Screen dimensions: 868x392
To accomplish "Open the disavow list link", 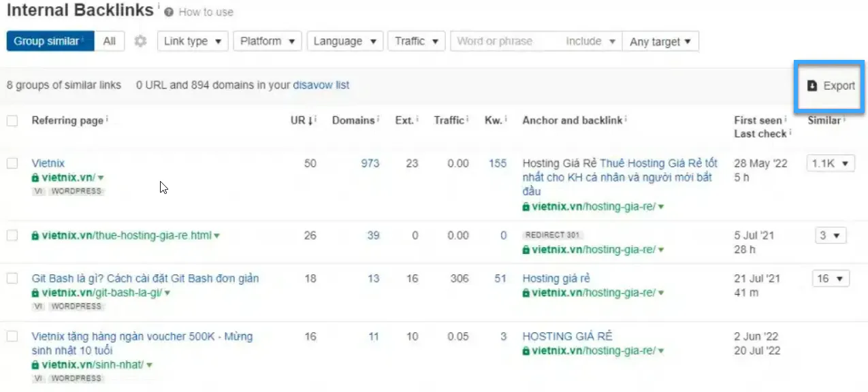I will click(321, 85).
